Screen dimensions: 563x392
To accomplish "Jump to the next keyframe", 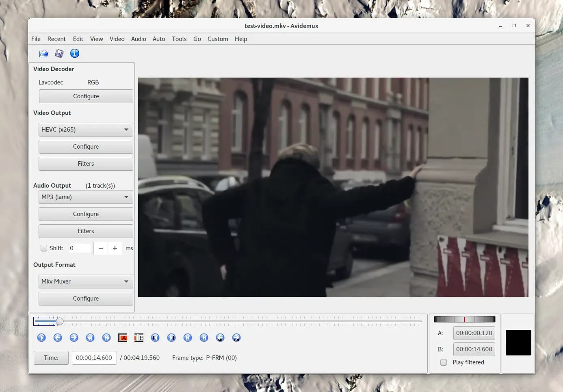I will 204,338.
